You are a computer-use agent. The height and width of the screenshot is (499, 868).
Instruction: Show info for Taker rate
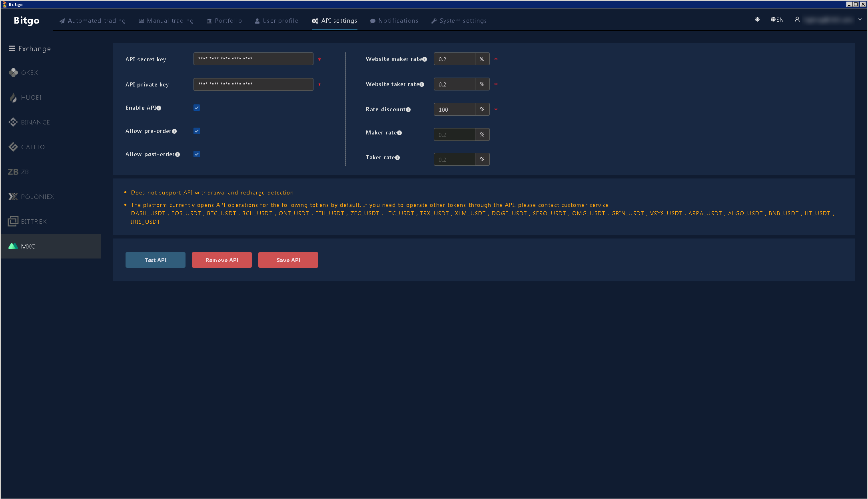tap(397, 158)
